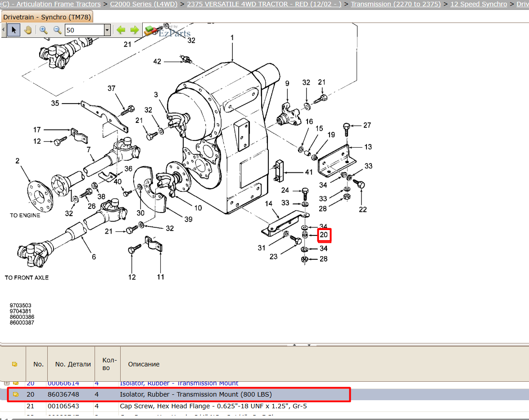Click callout 11 in the diagram

tap(161, 277)
